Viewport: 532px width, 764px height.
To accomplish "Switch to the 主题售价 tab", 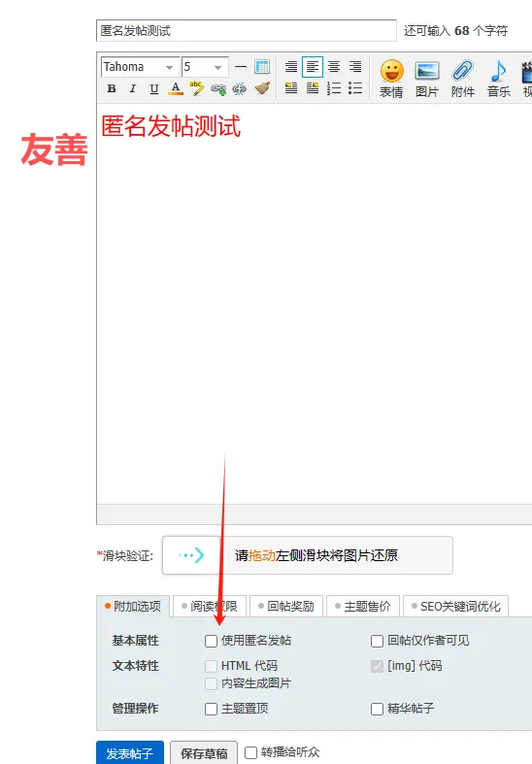I will tap(363, 607).
